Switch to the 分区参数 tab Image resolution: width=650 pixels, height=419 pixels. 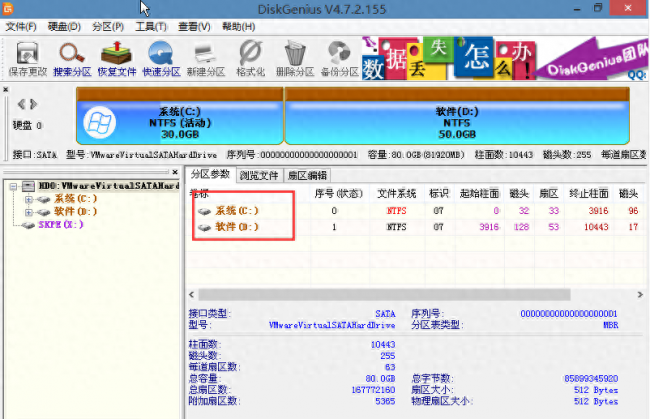pos(210,174)
